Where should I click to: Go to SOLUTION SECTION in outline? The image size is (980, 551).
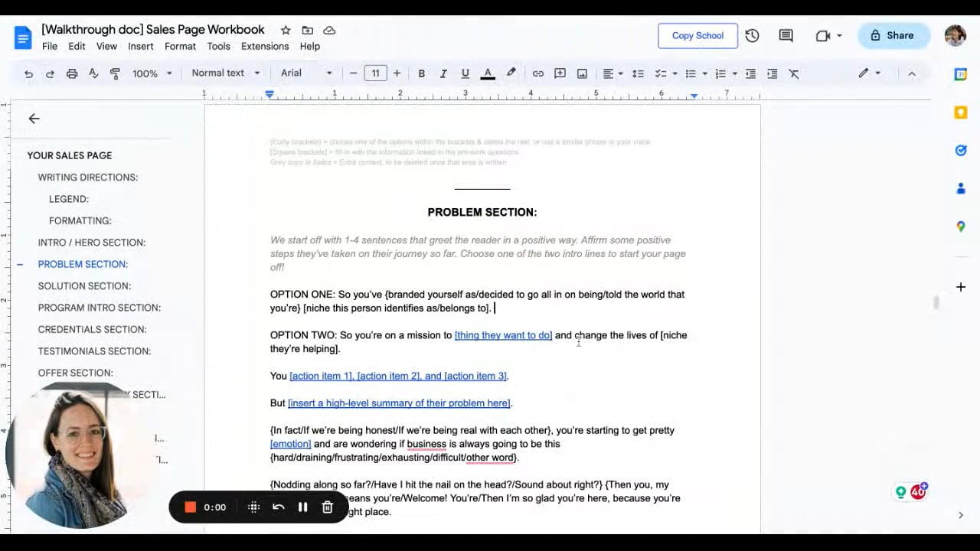[x=84, y=285]
